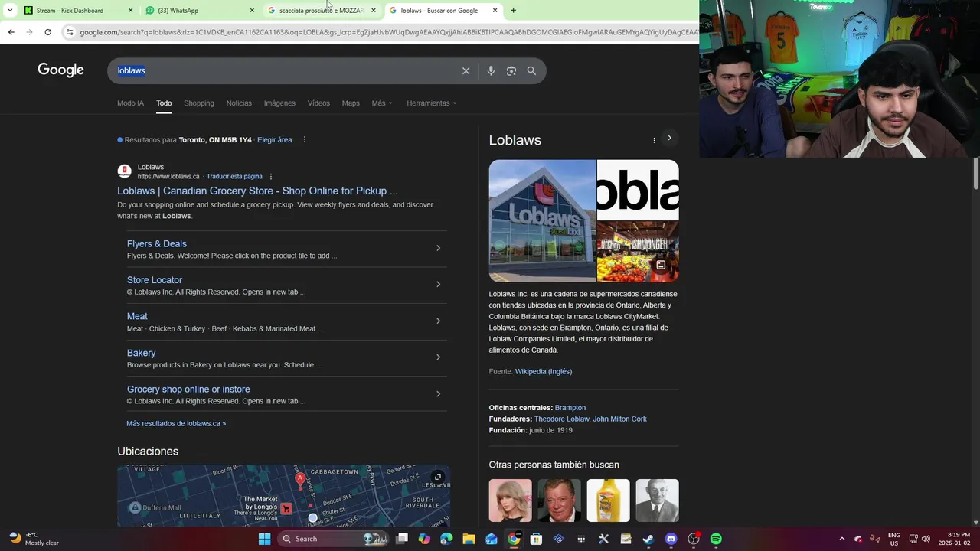
Task: Open the Brampton headquarters link
Action: click(570, 408)
